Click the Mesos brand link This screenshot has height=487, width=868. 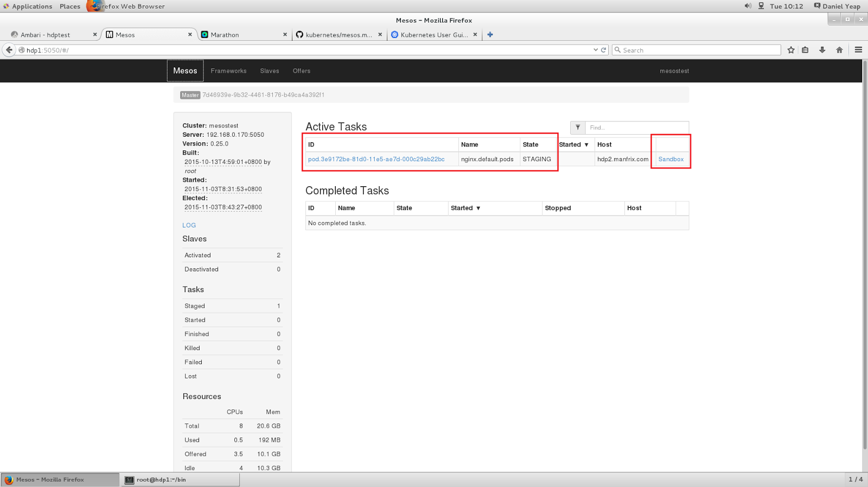click(x=185, y=71)
